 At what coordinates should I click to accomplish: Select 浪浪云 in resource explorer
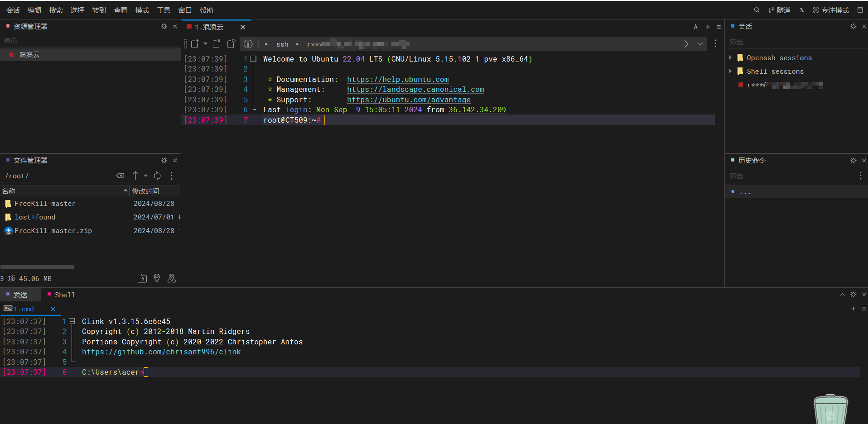point(90,55)
